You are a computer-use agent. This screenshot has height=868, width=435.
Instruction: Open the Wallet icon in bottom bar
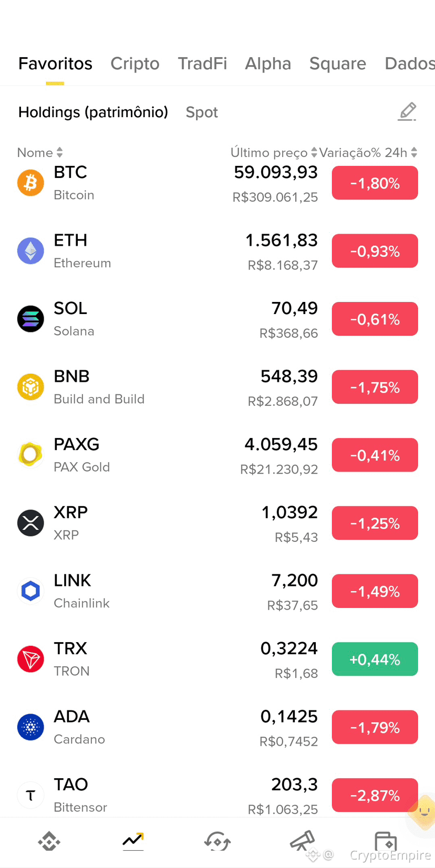click(386, 841)
